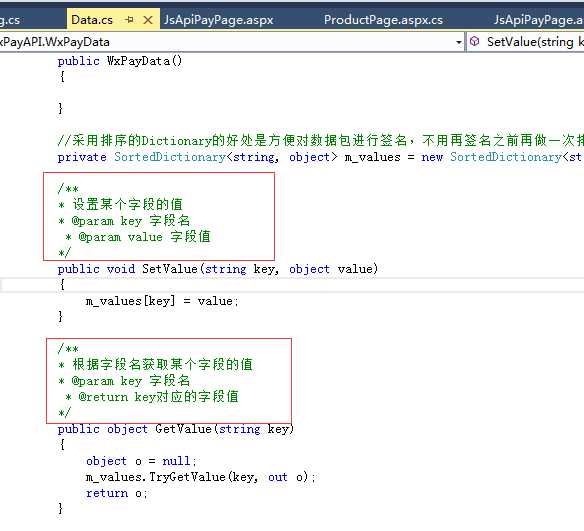Open the ProductPage.aspx.cs tab
This screenshot has width=584, height=531.
[x=383, y=20]
